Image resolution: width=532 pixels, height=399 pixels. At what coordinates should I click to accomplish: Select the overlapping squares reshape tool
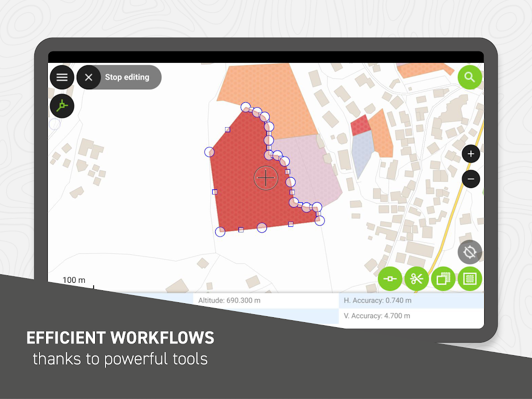tap(443, 279)
